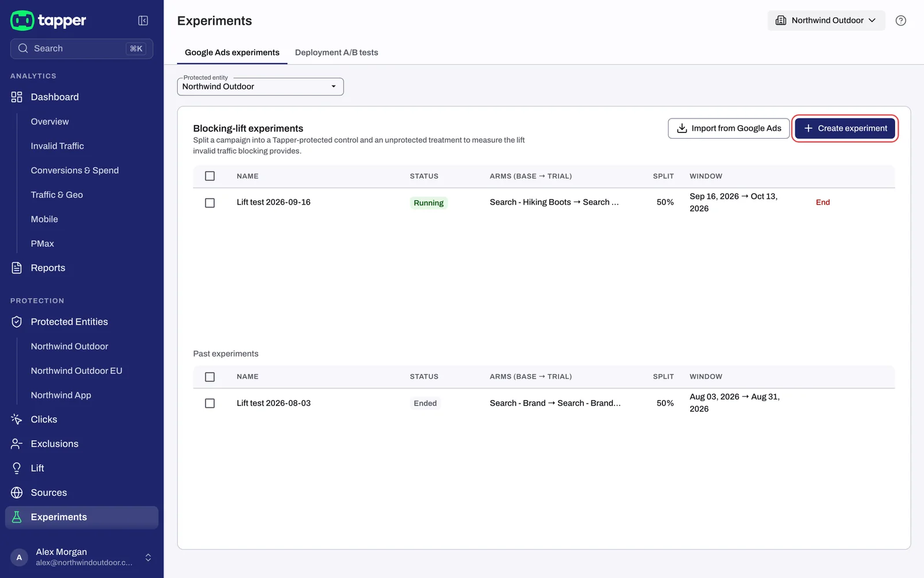924x578 pixels.
Task: Click the Ended status badge
Action: click(425, 403)
